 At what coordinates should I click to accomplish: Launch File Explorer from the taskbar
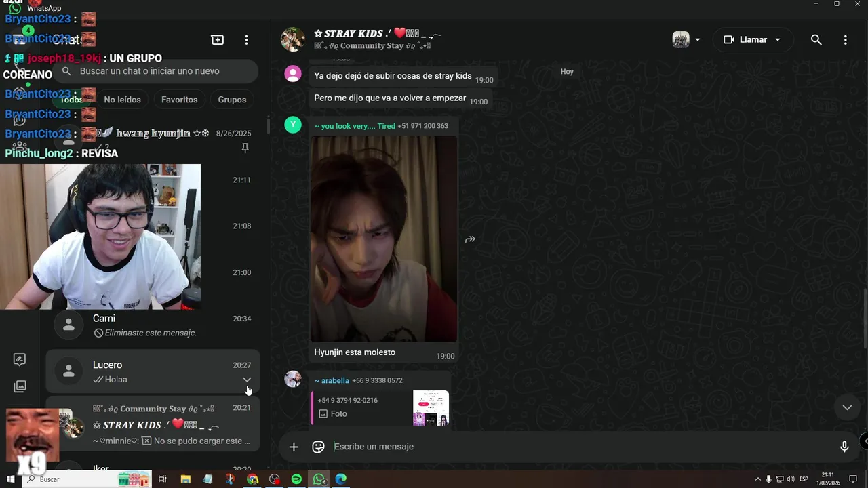186,479
